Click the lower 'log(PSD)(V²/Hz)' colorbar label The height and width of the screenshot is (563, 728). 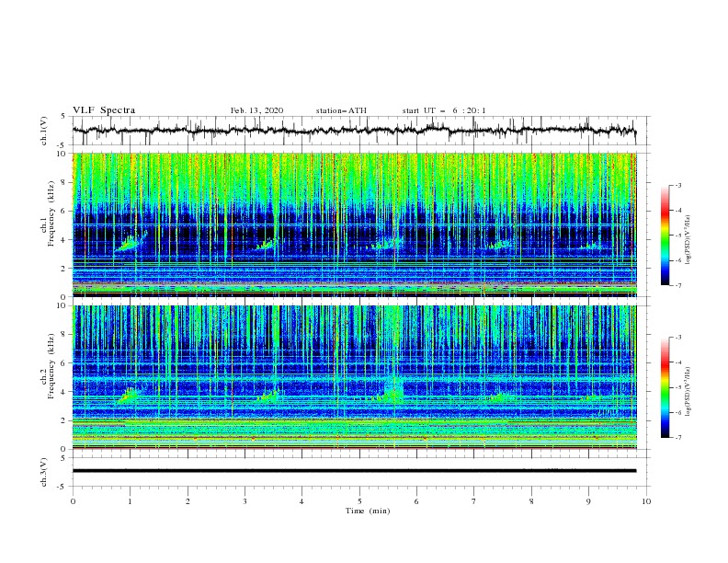click(688, 392)
